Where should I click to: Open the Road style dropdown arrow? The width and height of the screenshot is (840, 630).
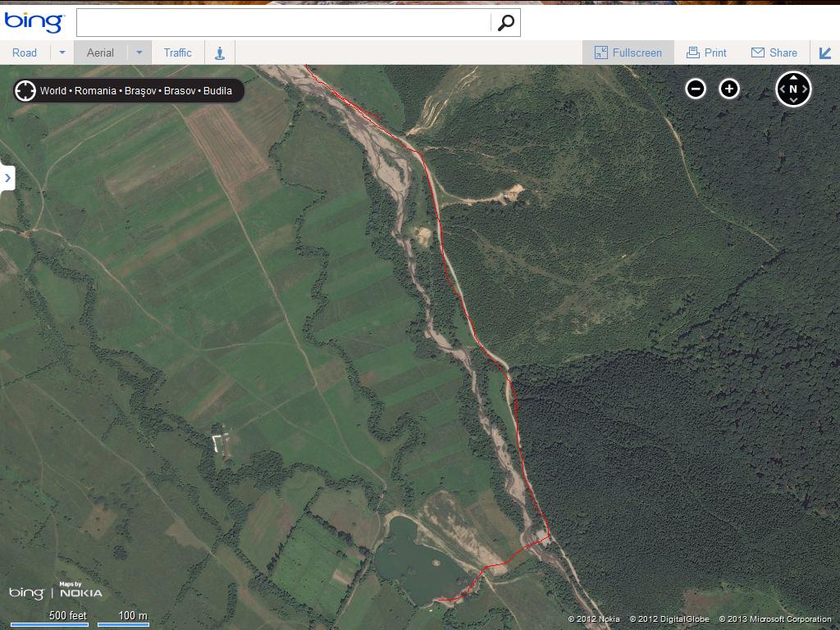pyautogui.click(x=62, y=52)
